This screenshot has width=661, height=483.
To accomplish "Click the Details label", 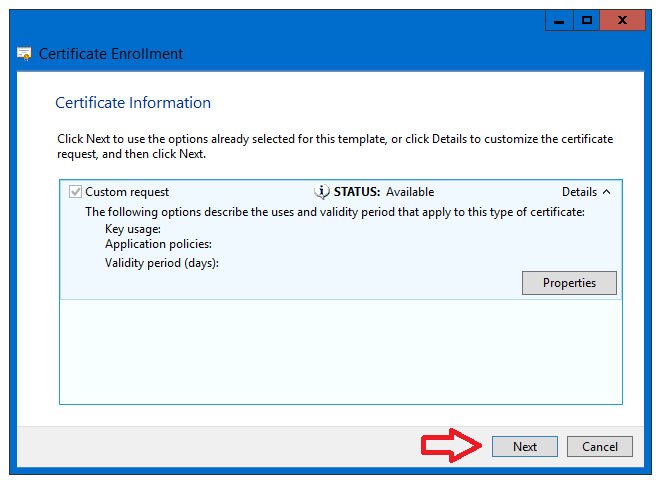I will [580, 192].
